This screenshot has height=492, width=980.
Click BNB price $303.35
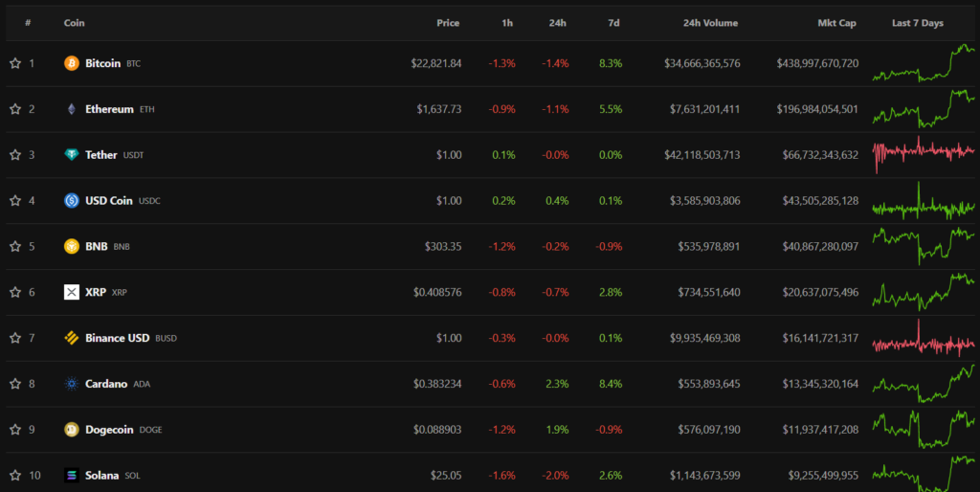click(x=443, y=246)
